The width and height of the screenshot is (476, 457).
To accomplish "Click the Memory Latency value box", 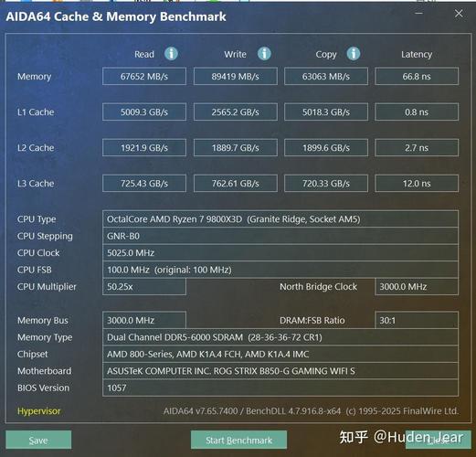I will (x=417, y=76).
